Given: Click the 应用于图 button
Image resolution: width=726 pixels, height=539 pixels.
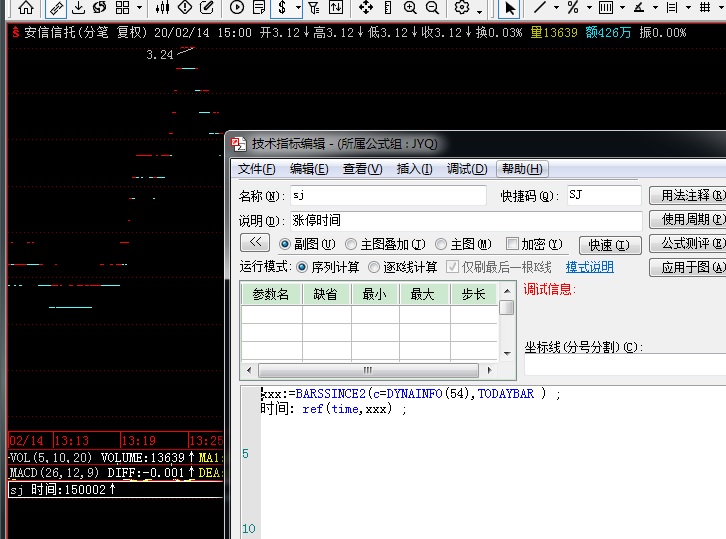Looking at the screenshot, I should [x=688, y=267].
